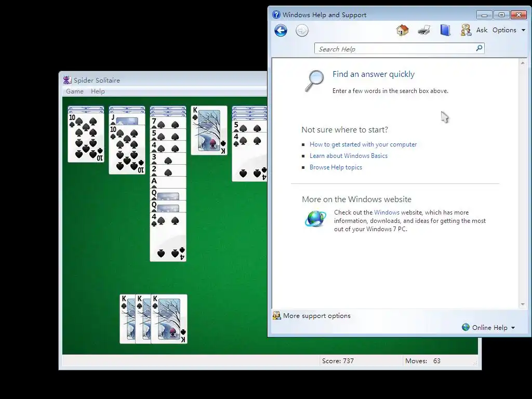Select the King of spades in fourth column
This screenshot has width=532, height=399.
(209, 130)
